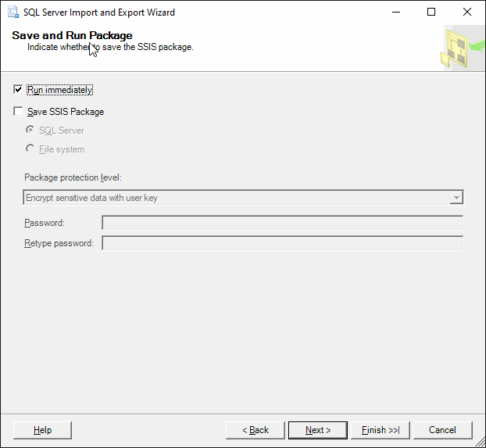Minimize the wizard window
The height and width of the screenshot is (448, 486).
click(x=396, y=12)
